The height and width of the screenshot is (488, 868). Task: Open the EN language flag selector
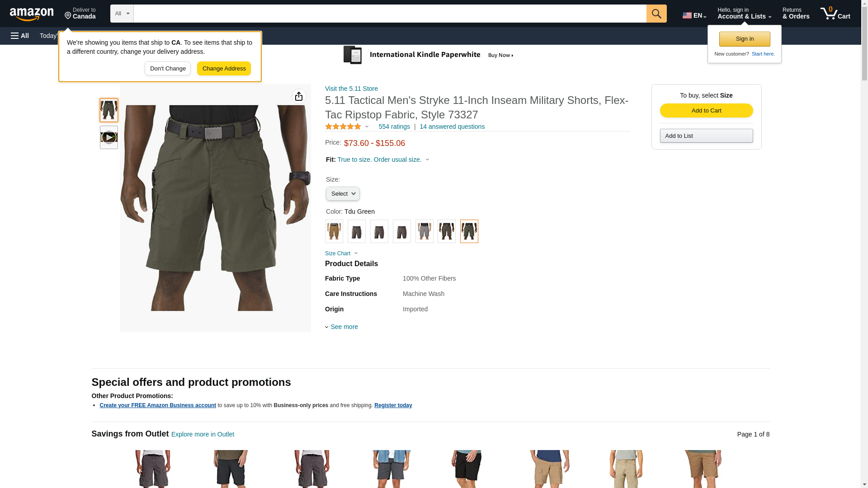coord(694,15)
